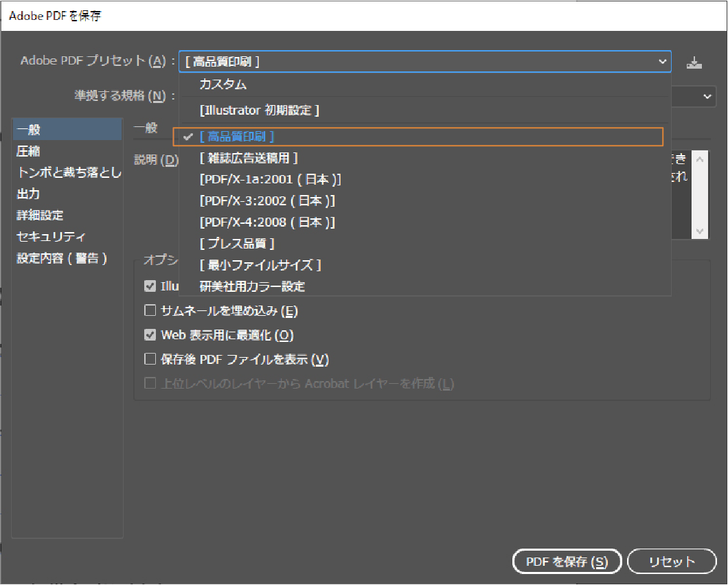Open 詳細設定 category
728x585 pixels.
click(x=67, y=215)
